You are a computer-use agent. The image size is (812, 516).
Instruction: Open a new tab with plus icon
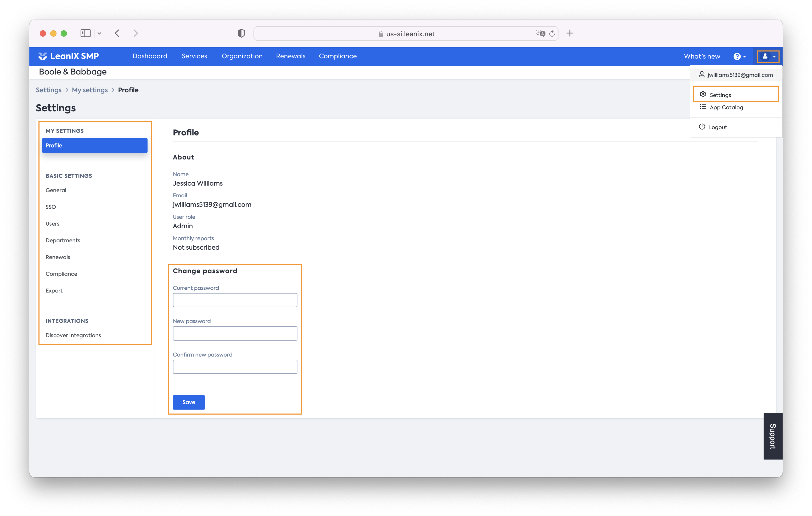coord(570,33)
